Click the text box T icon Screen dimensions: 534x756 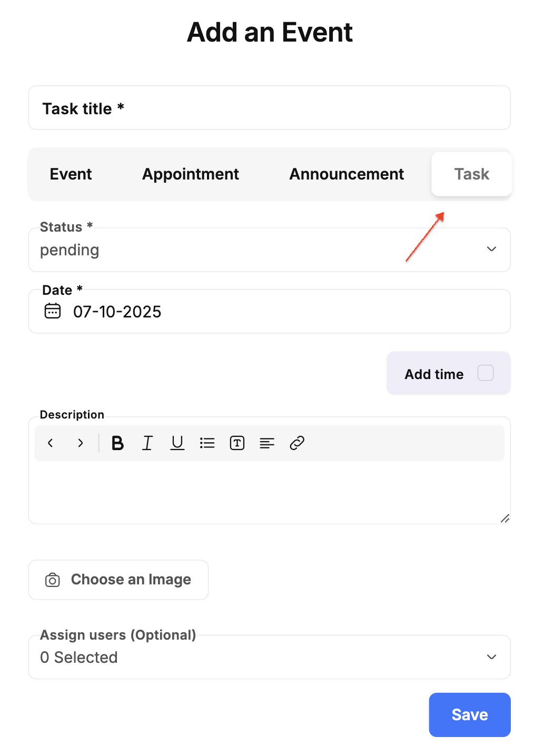pos(237,443)
